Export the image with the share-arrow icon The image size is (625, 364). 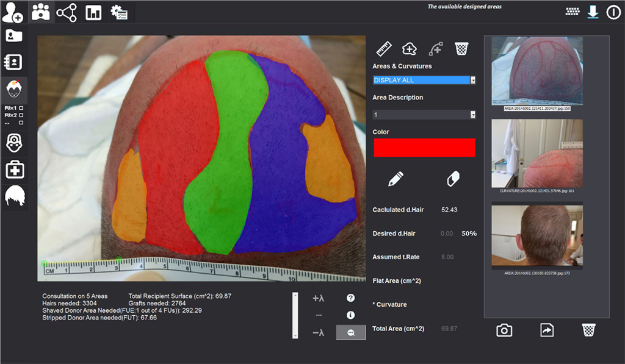click(546, 330)
